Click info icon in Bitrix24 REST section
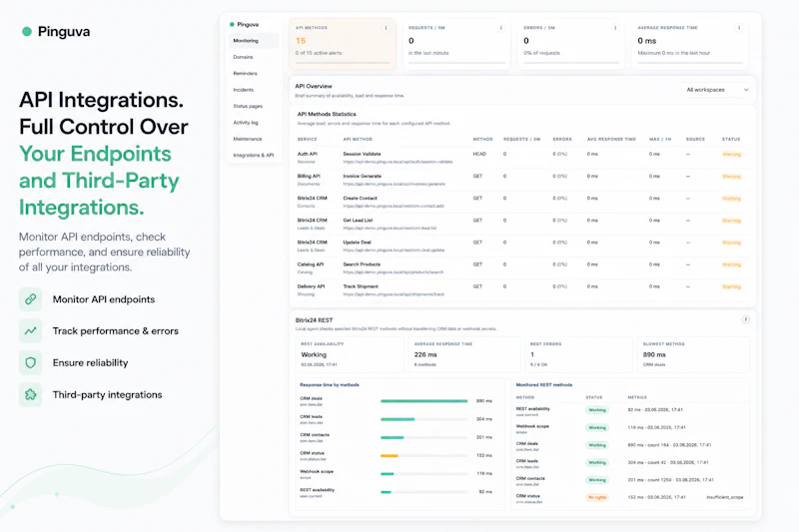Image resolution: width=799 pixels, height=532 pixels. click(745, 319)
